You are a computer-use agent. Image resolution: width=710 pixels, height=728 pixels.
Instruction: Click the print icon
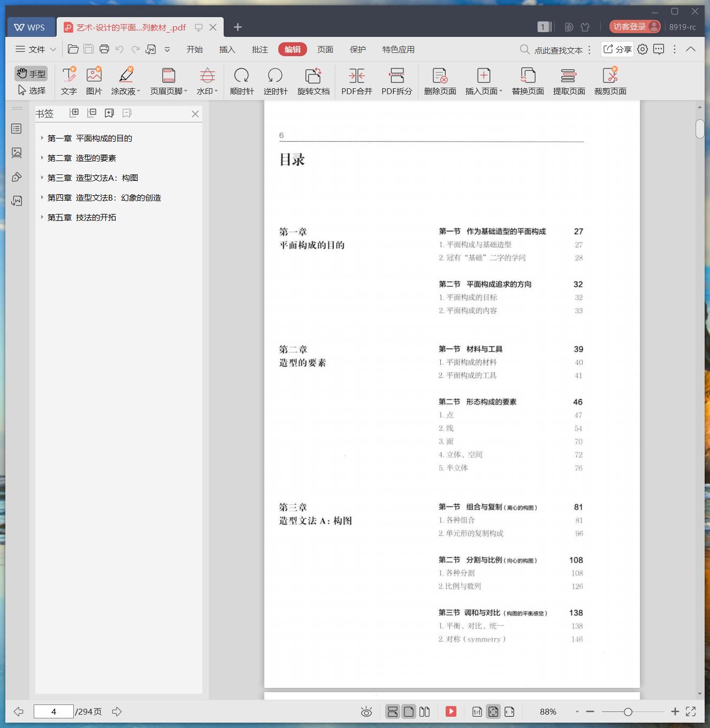pyautogui.click(x=104, y=49)
